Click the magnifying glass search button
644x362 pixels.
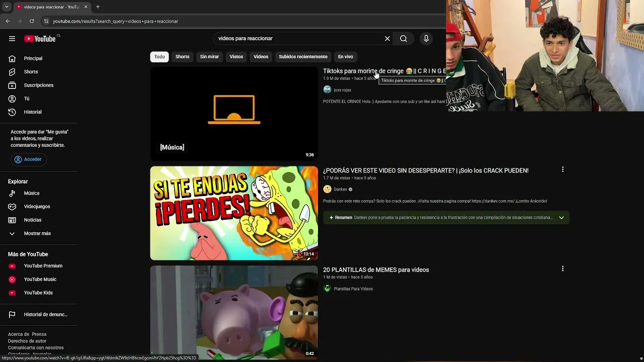[404, 39]
